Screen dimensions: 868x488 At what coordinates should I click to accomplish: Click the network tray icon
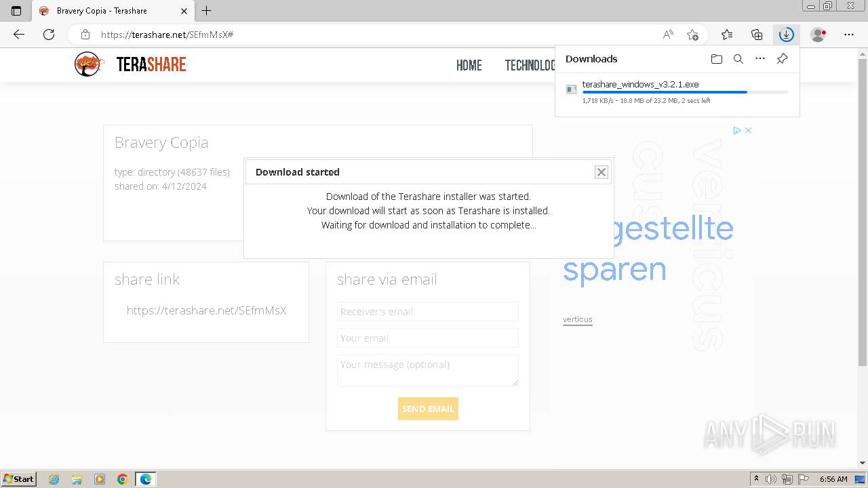click(x=787, y=479)
